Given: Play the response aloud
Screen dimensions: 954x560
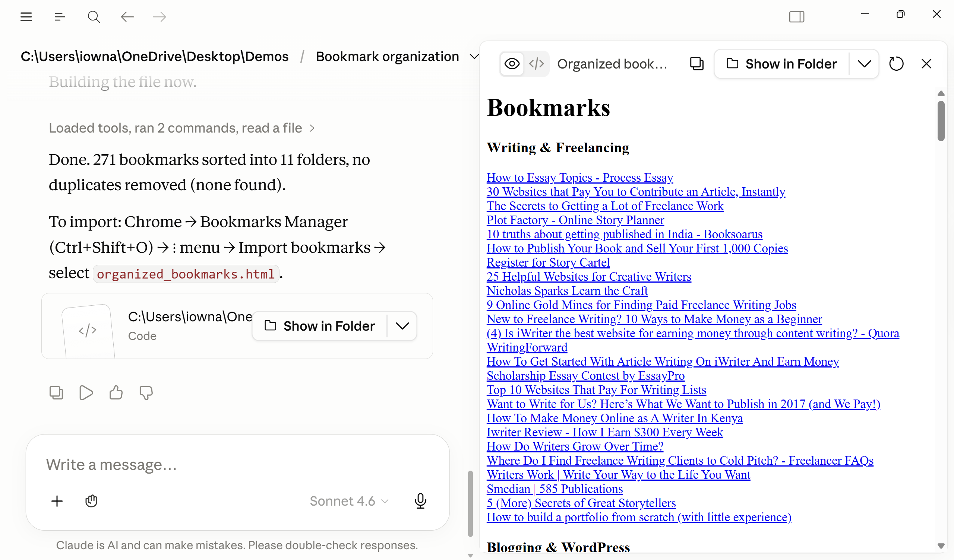Looking at the screenshot, I should pos(86,393).
